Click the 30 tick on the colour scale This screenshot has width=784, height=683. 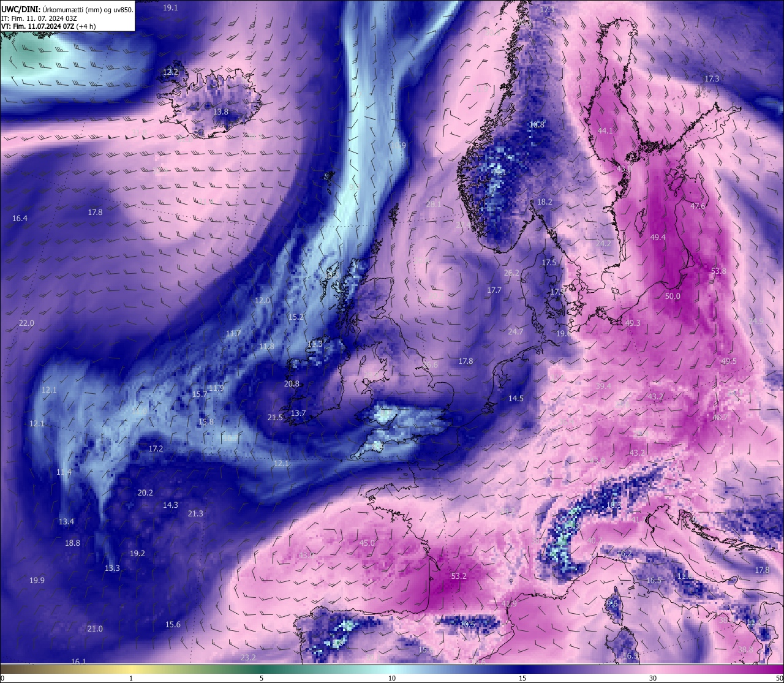click(653, 678)
